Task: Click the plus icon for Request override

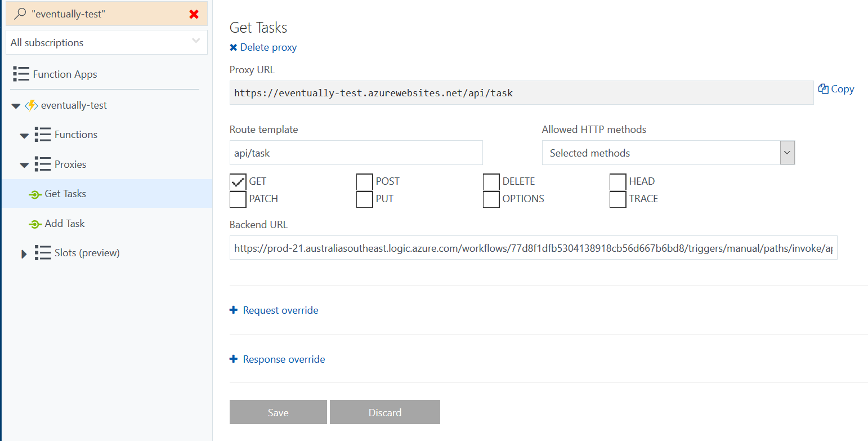Action: click(x=234, y=310)
